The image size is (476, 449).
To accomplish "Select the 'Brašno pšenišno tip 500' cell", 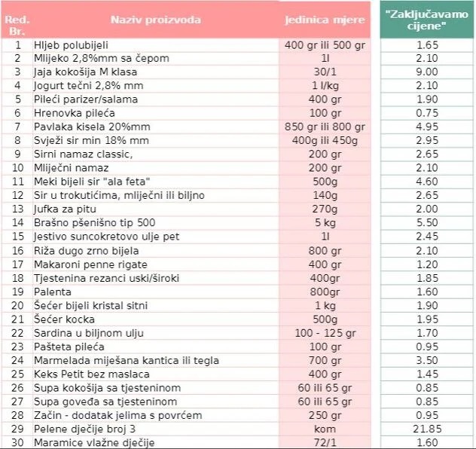I will 155,222.
